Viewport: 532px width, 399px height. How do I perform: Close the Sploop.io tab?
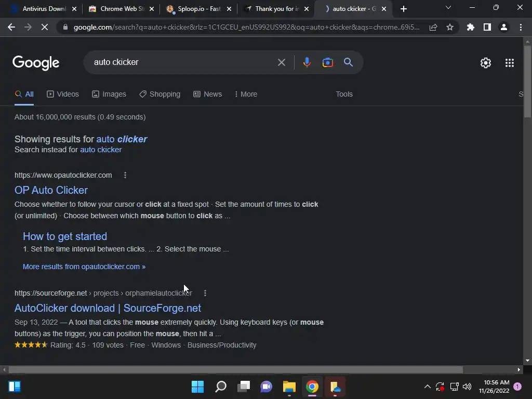point(229,9)
